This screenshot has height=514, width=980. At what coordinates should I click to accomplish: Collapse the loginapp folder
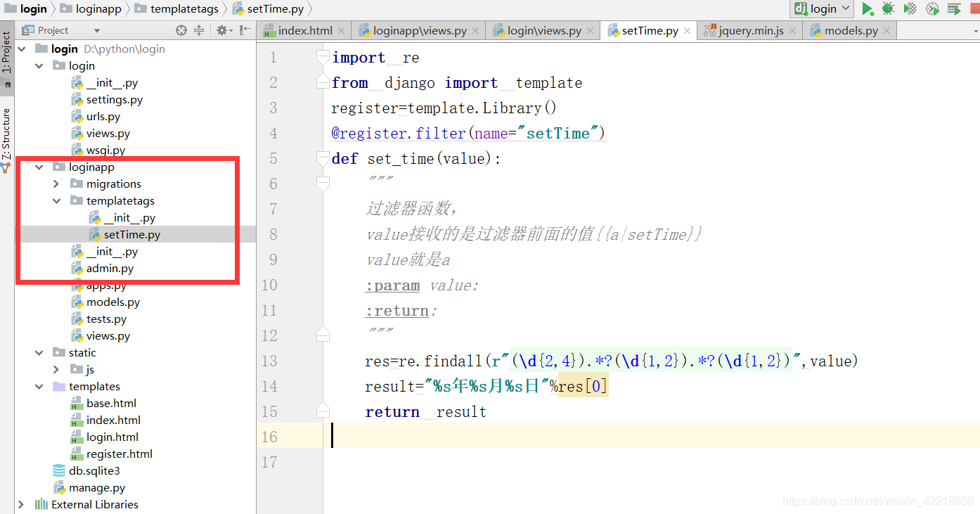[39, 167]
